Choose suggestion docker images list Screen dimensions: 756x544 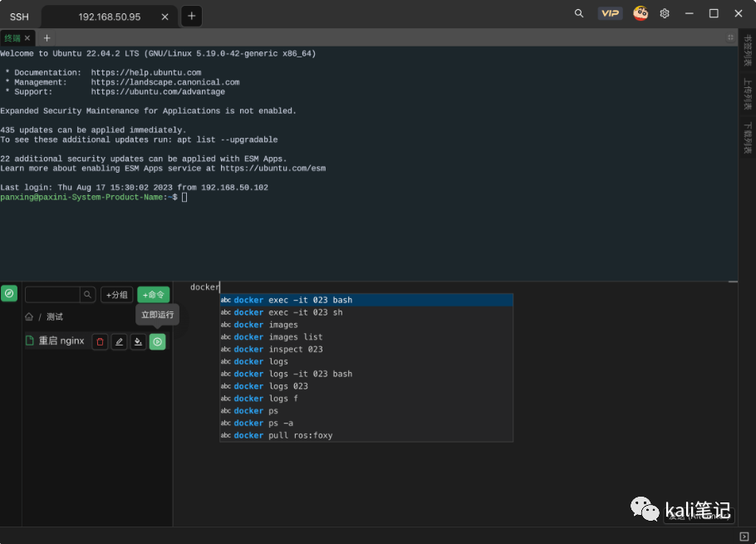click(366, 337)
